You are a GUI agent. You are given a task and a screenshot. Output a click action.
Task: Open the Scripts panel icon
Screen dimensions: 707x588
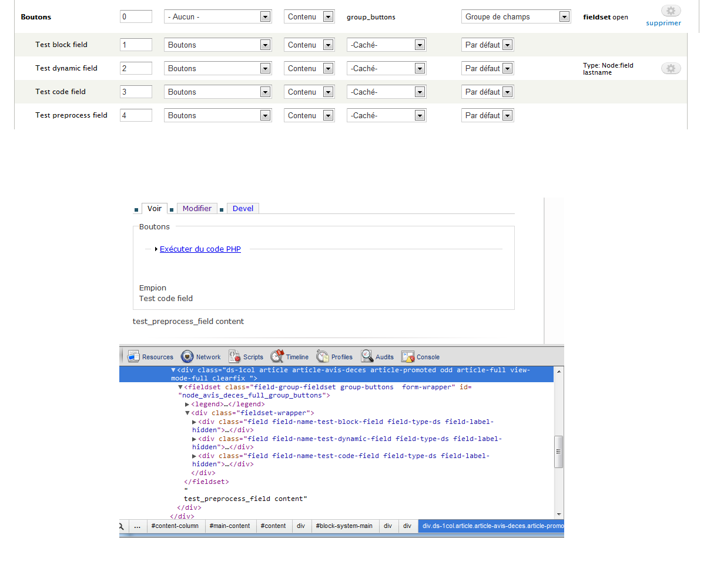(x=234, y=356)
